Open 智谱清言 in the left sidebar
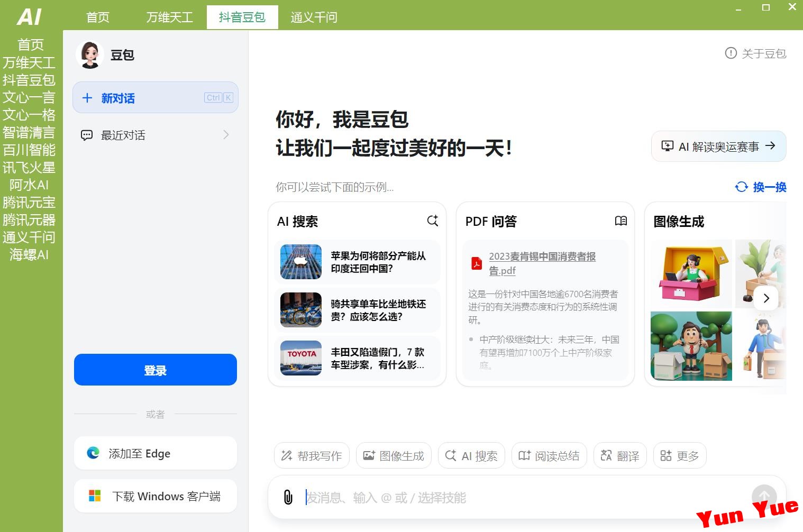 tap(29, 132)
